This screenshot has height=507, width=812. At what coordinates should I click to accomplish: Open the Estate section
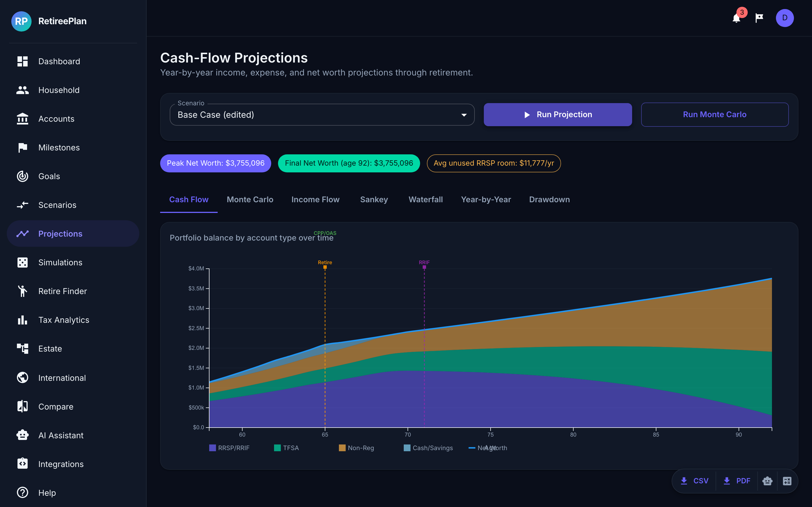click(50, 349)
